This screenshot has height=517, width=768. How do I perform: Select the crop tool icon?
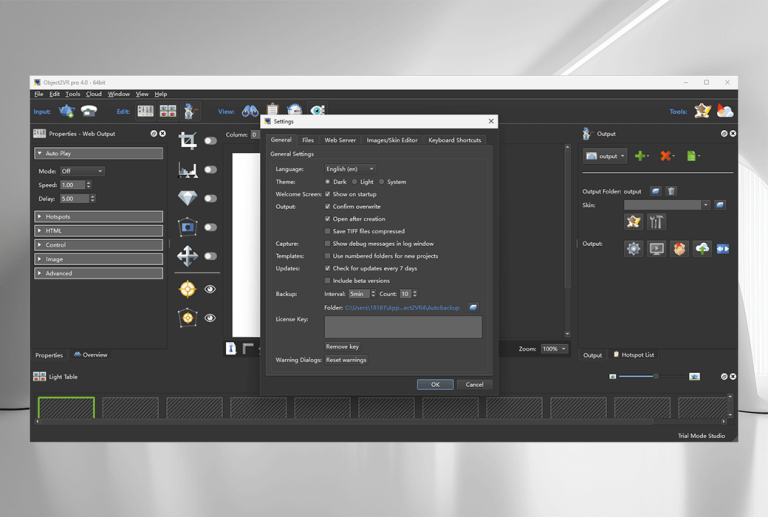tap(188, 141)
